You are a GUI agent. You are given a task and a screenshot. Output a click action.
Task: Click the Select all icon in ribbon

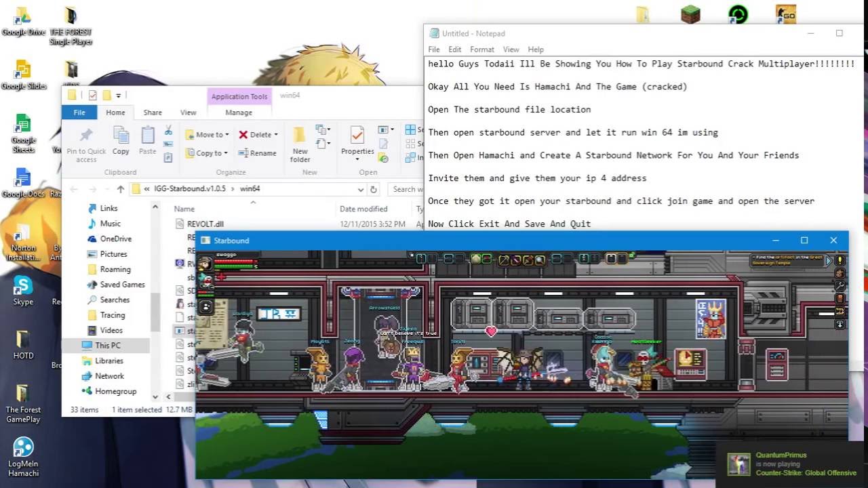(410, 129)
